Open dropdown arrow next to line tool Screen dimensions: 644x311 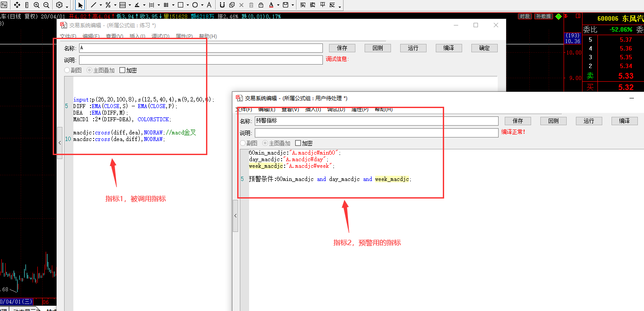(x=101, y=6)
